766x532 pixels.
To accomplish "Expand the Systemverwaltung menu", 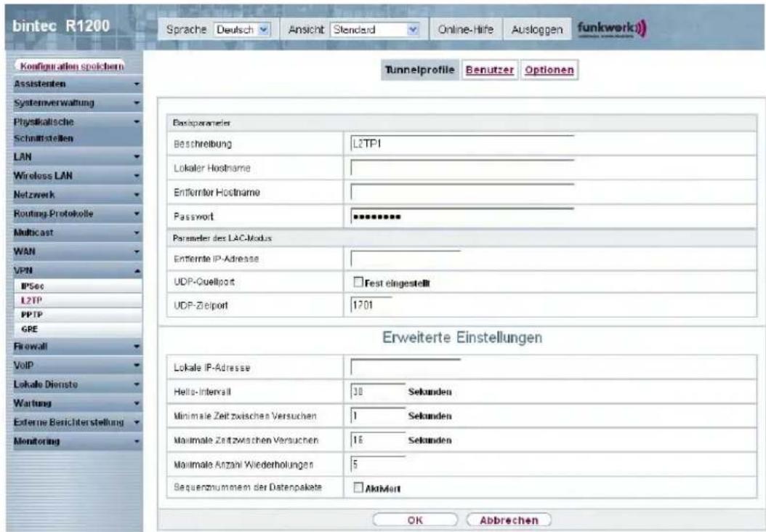I will [x=77, y=103].
